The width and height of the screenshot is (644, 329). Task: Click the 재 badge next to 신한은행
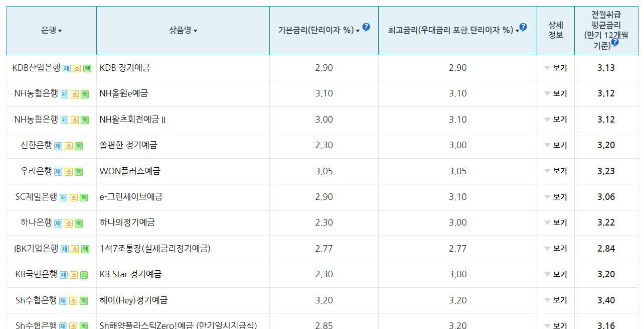pyautogui.click(x=58, y=146)
